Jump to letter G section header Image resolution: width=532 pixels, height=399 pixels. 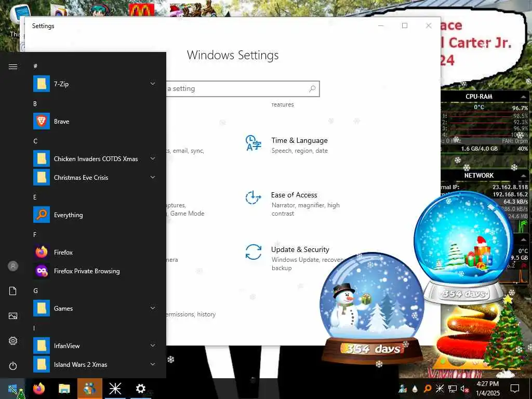[x=35, y=291]
